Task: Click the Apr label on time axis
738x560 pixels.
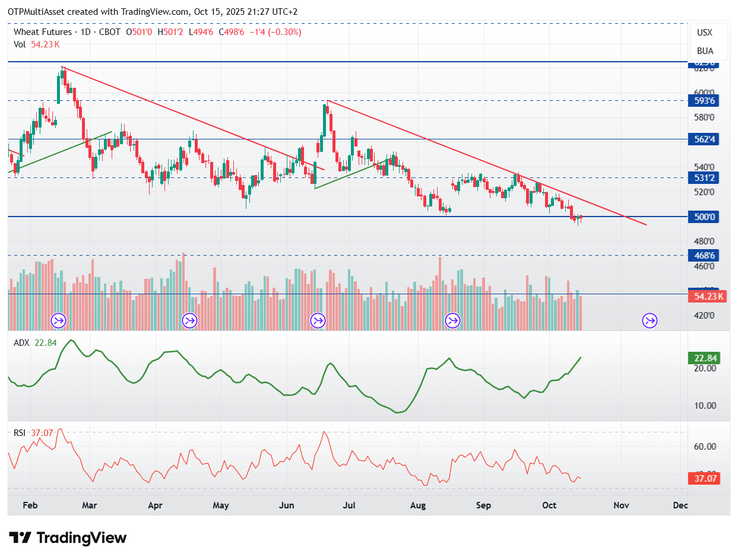Action: point(155,505)
